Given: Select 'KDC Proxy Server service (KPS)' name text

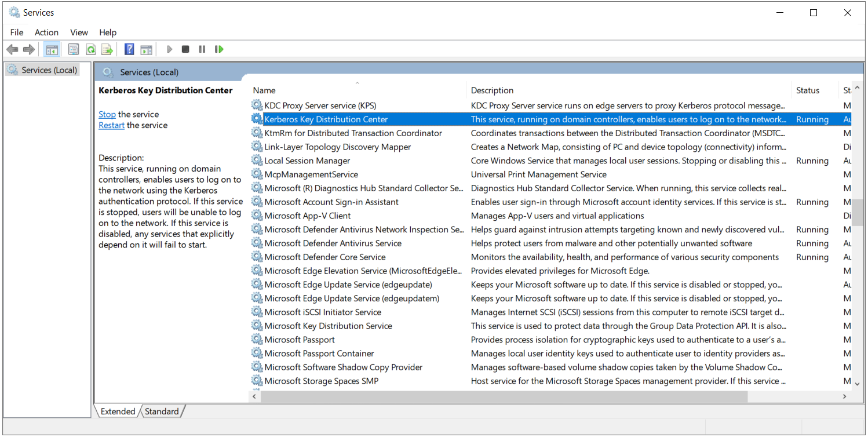Looking at the screenshot, I should pyautogui.click(x=320, y=105).
